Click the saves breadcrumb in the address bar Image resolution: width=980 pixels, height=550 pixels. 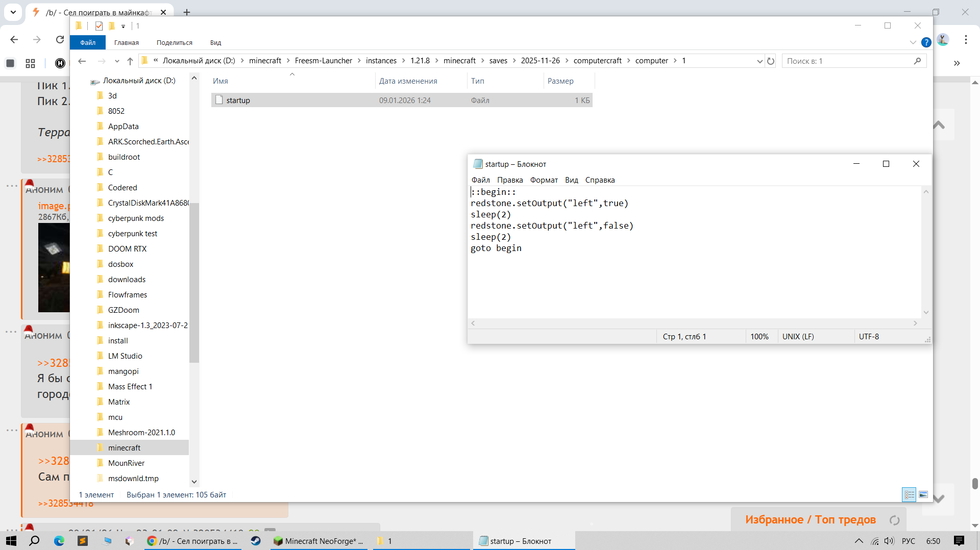(x=498, y=61)
